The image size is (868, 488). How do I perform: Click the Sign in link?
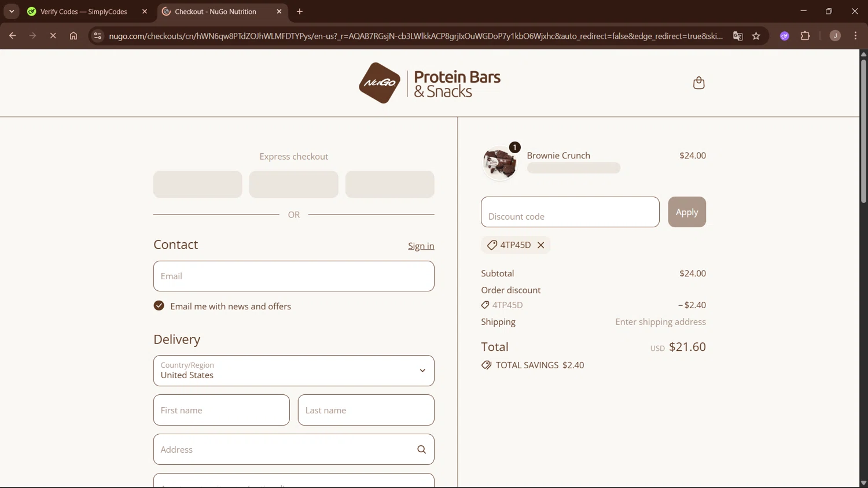click(421, 246)
